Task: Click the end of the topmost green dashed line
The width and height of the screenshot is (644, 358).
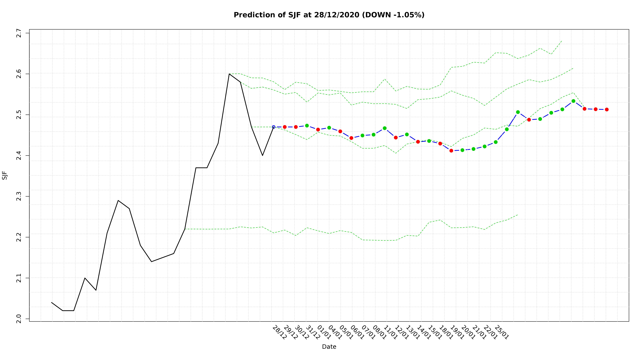Action: 562,41
